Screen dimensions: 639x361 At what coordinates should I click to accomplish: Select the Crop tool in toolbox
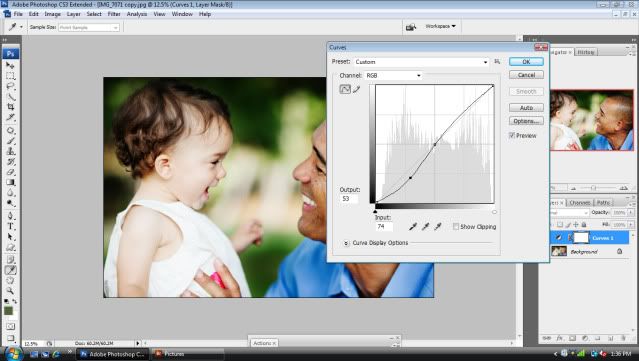coord(11,107)
